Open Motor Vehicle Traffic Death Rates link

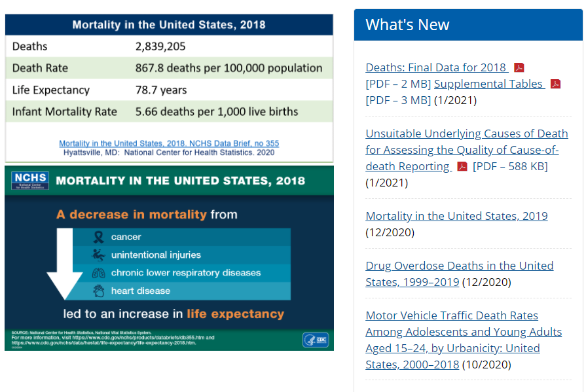click(x=464, y=340)
